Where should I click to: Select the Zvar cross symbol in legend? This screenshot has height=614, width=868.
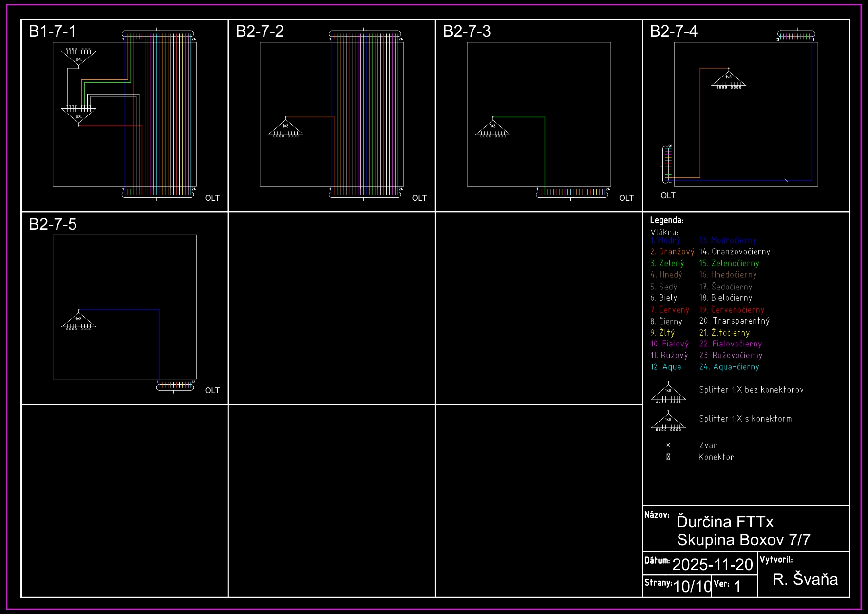pos(668,445)
